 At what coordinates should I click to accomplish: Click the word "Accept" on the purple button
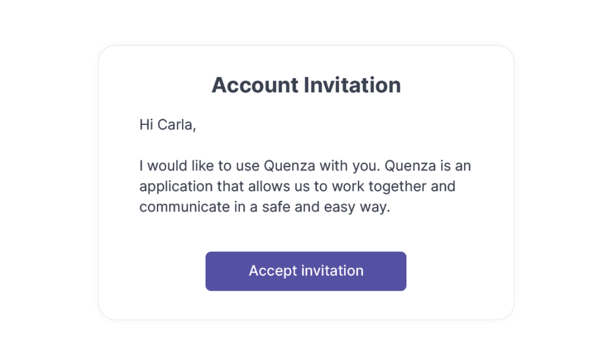[x=273, y=271]
